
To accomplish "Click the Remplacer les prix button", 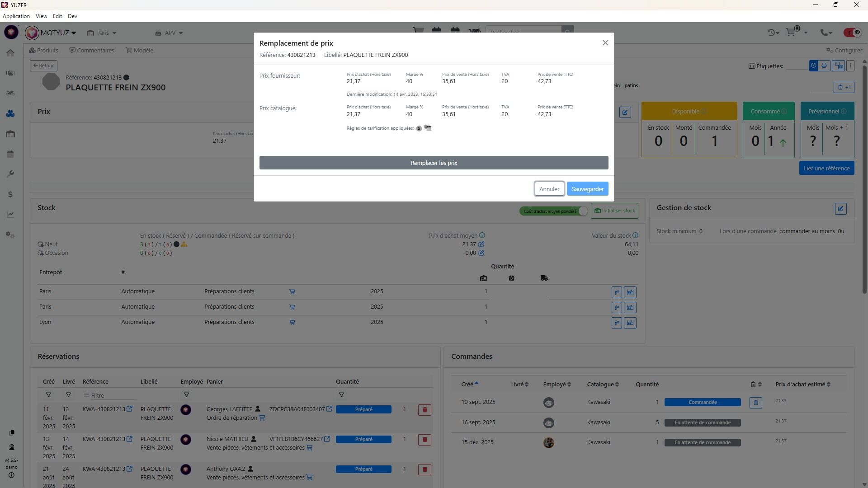I will (x=434, y=163).
